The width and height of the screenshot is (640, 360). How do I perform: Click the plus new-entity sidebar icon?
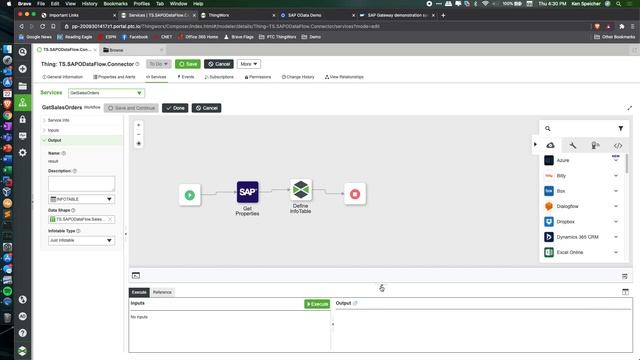22,69
